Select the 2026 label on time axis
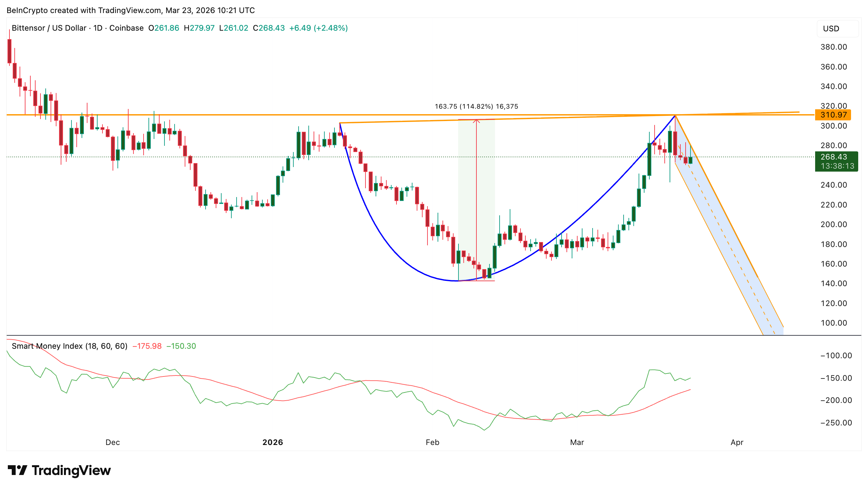 coord(273,442)
